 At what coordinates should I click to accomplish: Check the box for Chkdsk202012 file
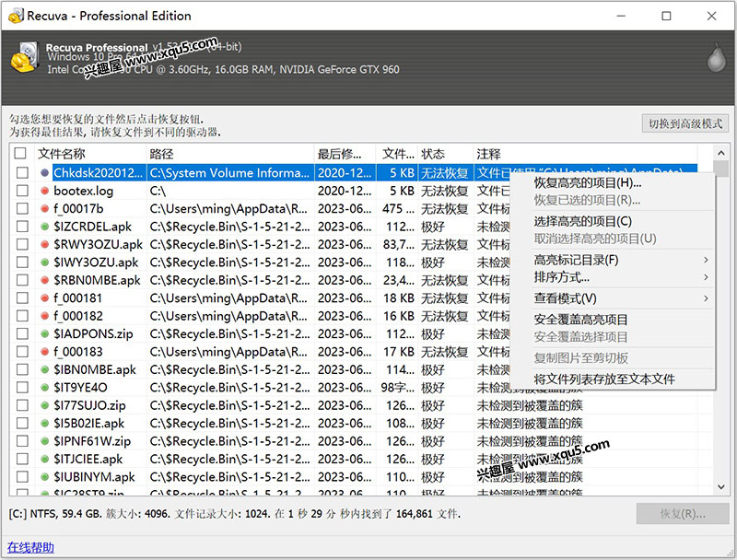[22, 173]
